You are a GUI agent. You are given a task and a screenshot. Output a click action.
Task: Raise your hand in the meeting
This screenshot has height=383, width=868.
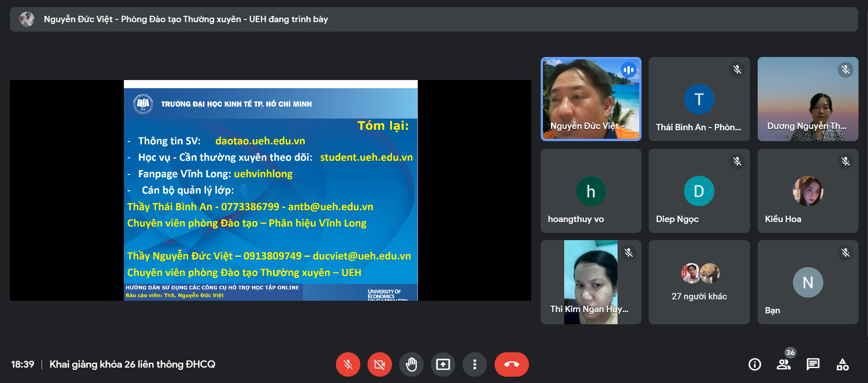click(x=411, y=364)
